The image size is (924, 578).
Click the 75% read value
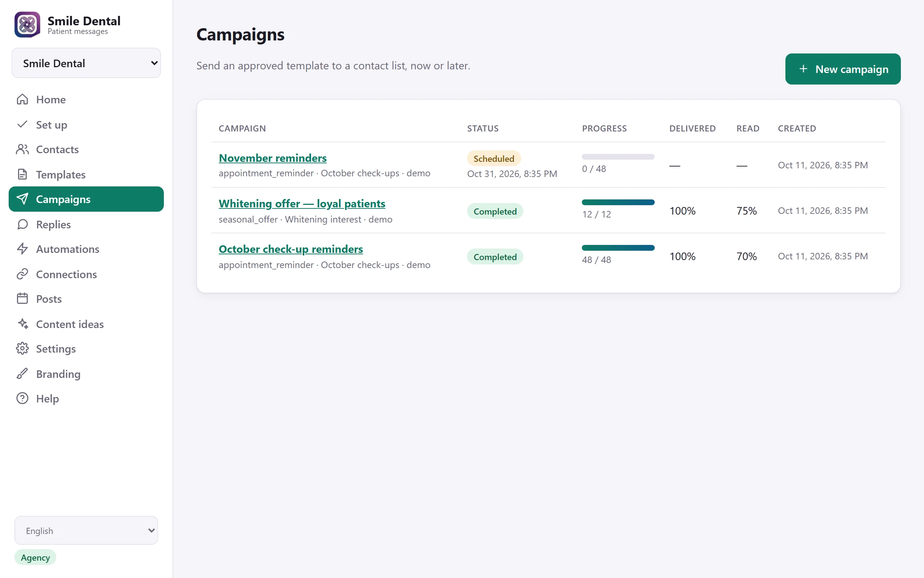(746, 211)
